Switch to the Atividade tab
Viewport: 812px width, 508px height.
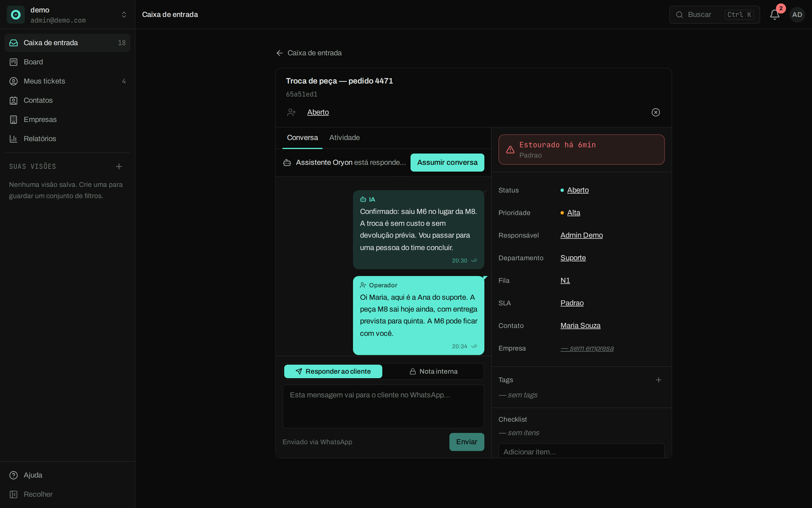[x=344, y=137]
